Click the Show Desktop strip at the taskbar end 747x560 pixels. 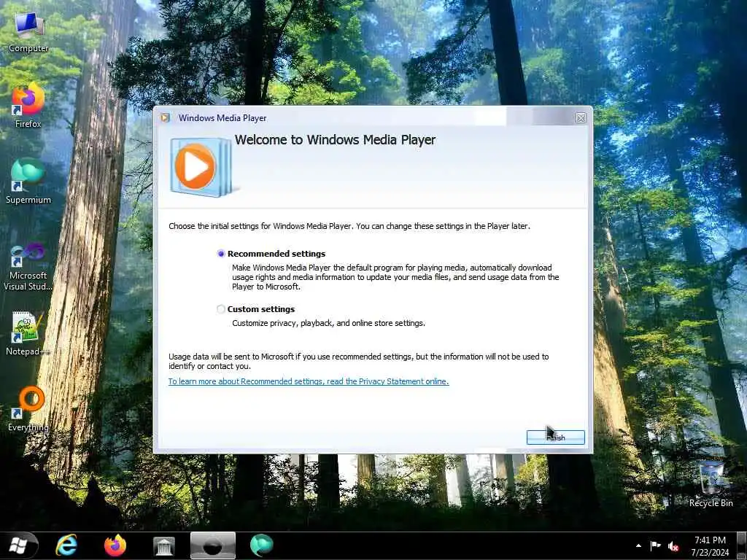coord(741,545)
